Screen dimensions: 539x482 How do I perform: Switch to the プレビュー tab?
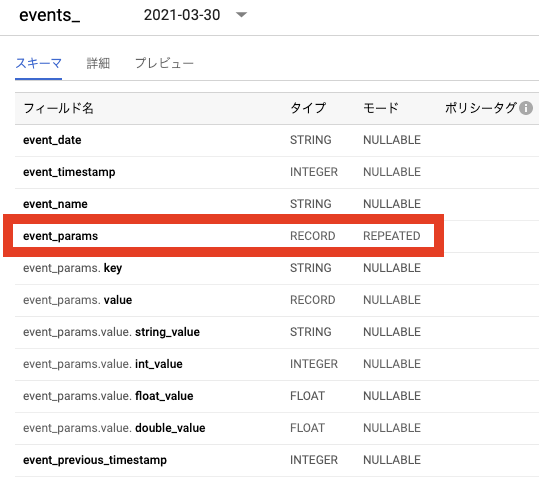[164, 63]
